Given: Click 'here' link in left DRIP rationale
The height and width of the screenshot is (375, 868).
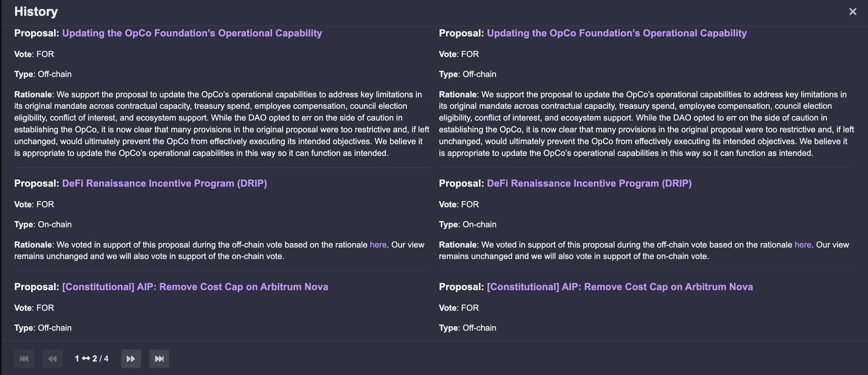Looking at the screenshot, I should pos(378,245).
